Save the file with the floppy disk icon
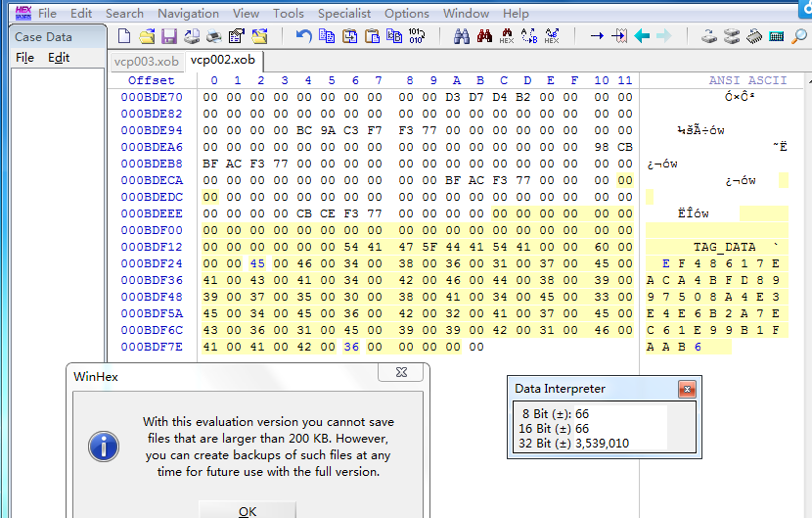This screenshot has width=812, height=518. point(169,36)
